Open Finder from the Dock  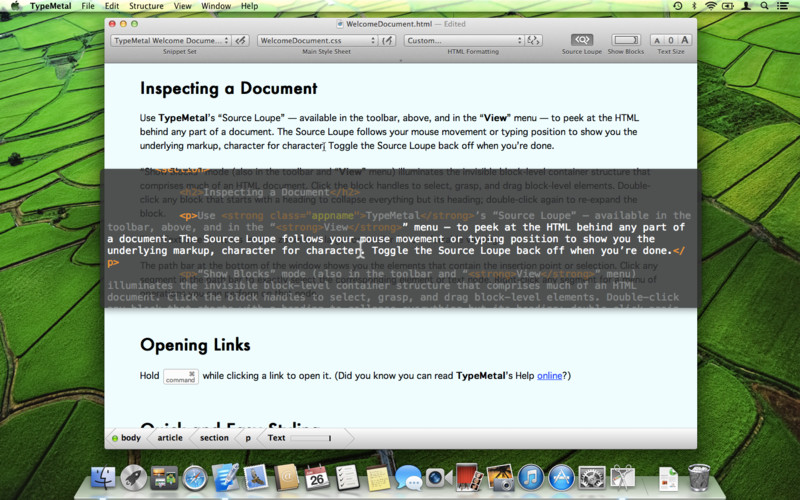(x=103, y=478)
